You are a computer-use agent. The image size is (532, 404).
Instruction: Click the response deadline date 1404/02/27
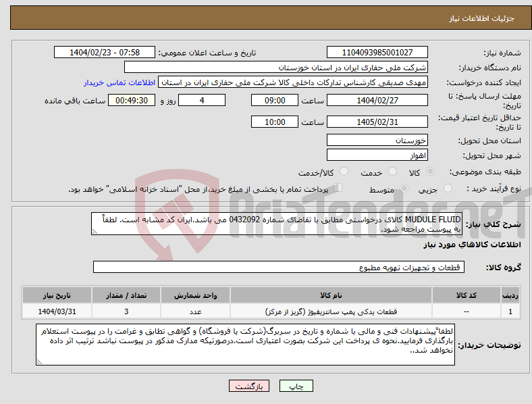pos(377,100)
